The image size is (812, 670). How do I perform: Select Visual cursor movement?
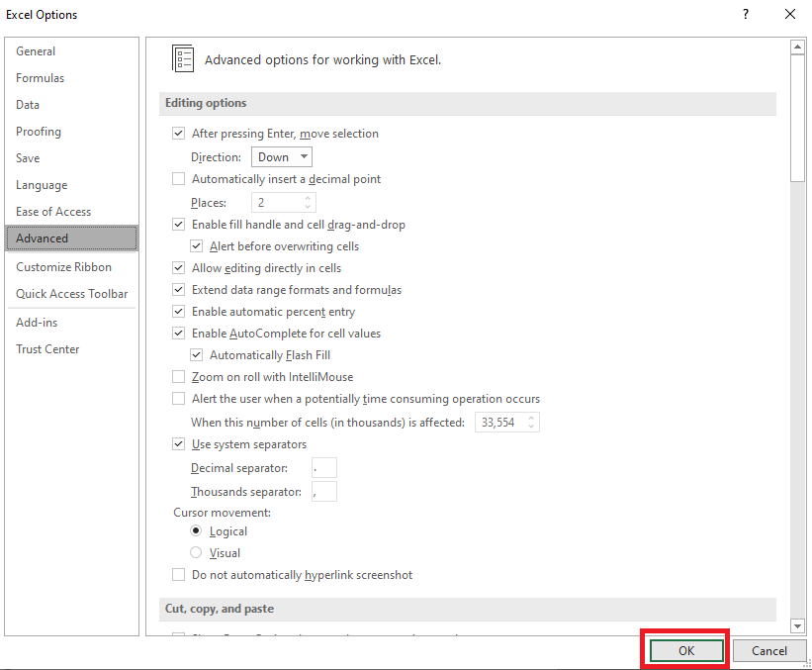[x=196, y=553]
